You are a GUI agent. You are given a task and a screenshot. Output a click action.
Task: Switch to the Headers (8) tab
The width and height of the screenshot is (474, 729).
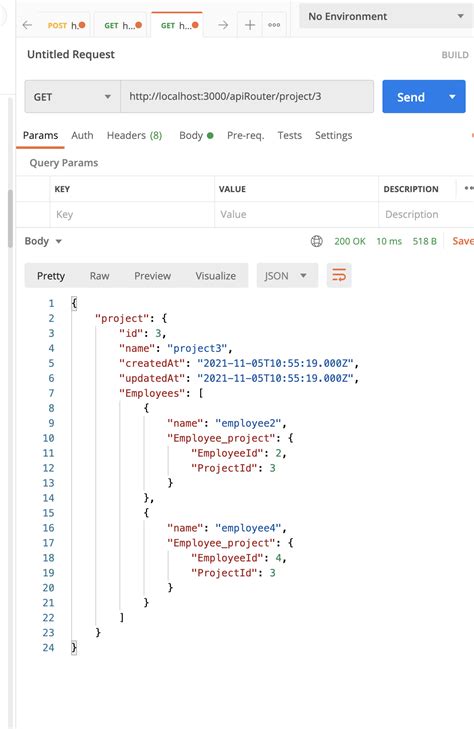pyautogui.click(x=134, y=135)
